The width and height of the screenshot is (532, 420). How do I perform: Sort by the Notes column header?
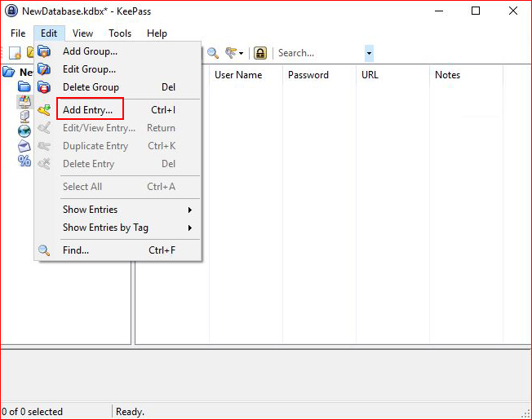tap(466, 74)
